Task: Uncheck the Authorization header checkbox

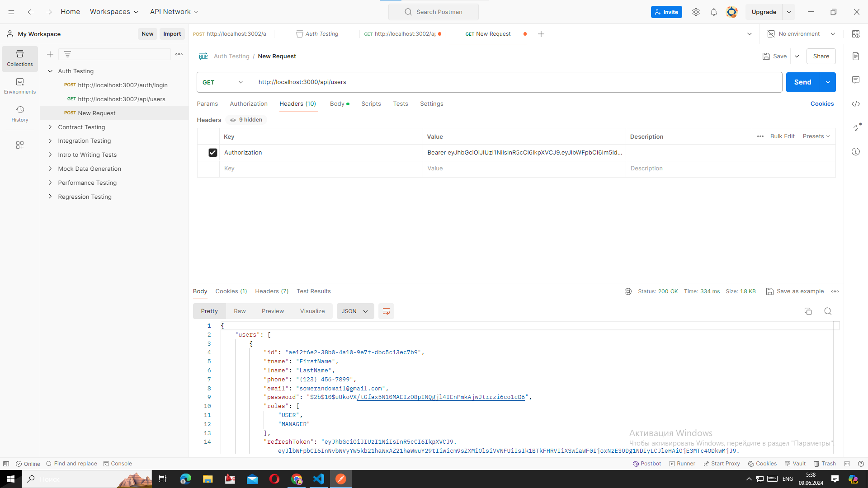Action: (x=212, y=153)
